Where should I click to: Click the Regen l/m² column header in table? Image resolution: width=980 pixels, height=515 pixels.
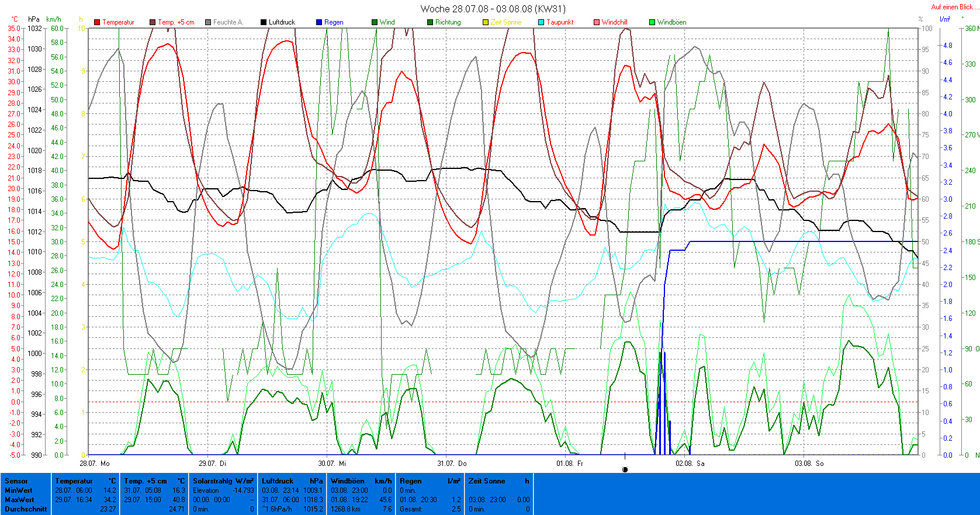(430, 481)
